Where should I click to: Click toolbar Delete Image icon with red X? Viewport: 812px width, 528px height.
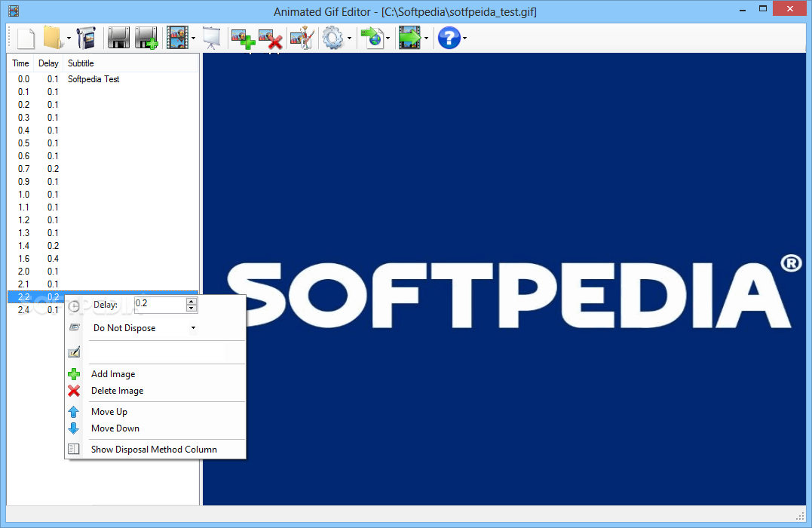[271, 39]
